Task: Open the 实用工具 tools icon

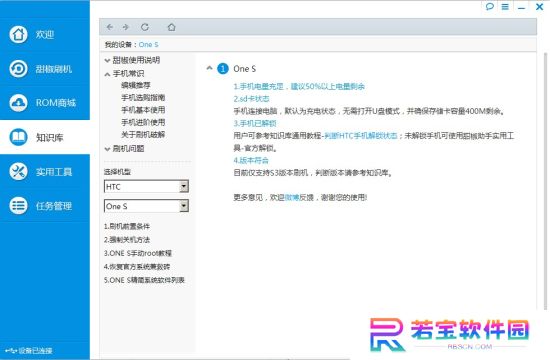Action: 18,172
